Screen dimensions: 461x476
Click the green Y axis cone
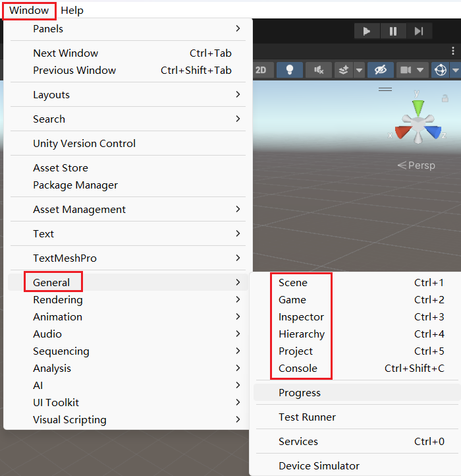click(x=418, y=107)
